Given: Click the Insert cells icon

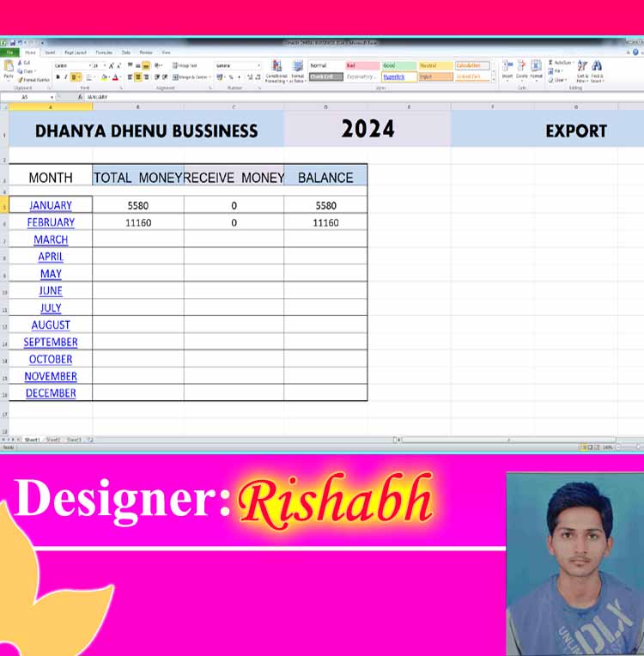Looking at the screenshot, I should coord(507,68).
